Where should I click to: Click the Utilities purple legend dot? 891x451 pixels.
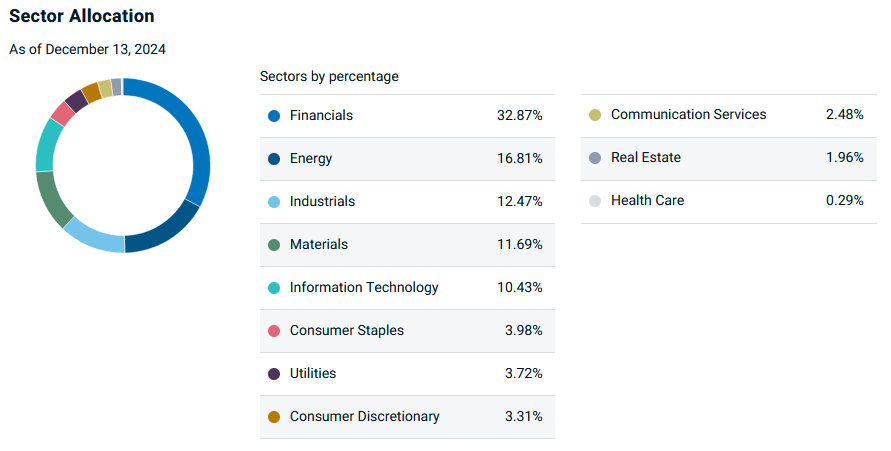click(274, 374)
